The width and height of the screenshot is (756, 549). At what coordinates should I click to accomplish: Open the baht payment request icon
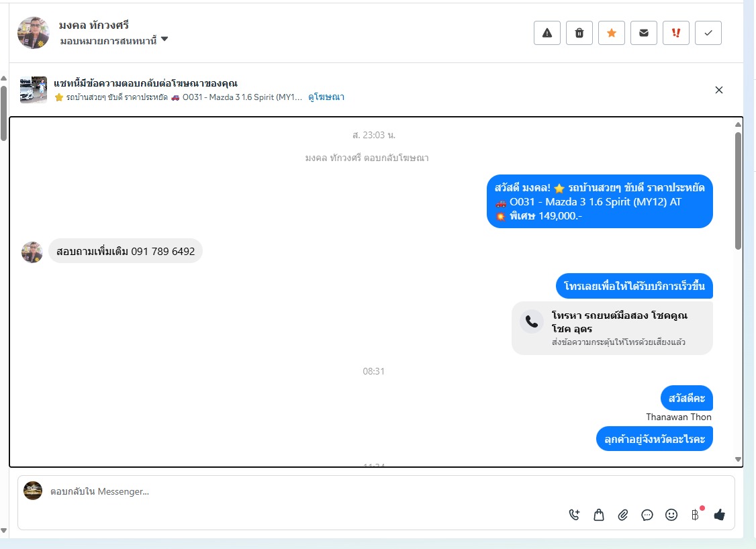click(x=696, y=515)
